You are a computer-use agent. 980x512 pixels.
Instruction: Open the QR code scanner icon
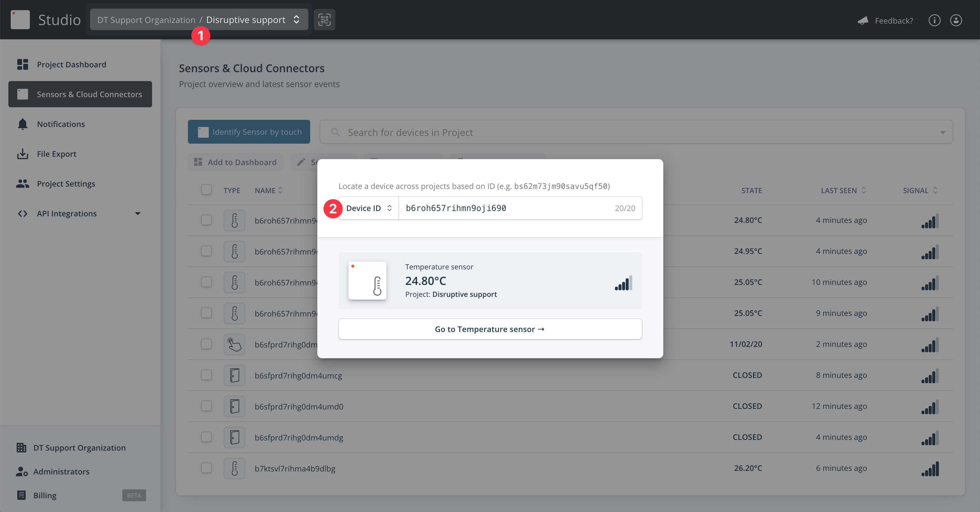(324, 20)
